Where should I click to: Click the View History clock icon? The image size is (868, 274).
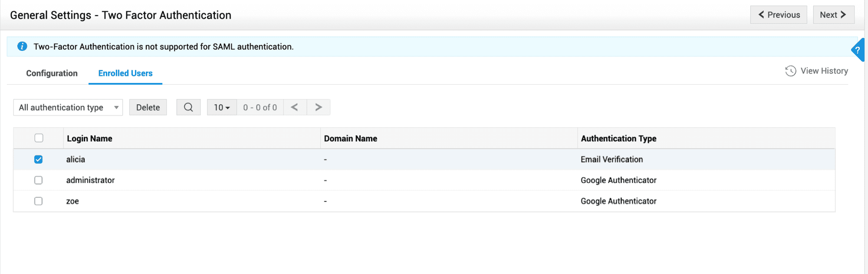pyautogui.click(x=791, y=71)
